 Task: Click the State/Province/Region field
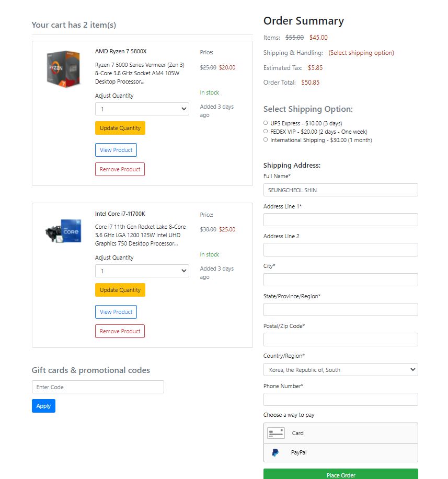(341, 309)
